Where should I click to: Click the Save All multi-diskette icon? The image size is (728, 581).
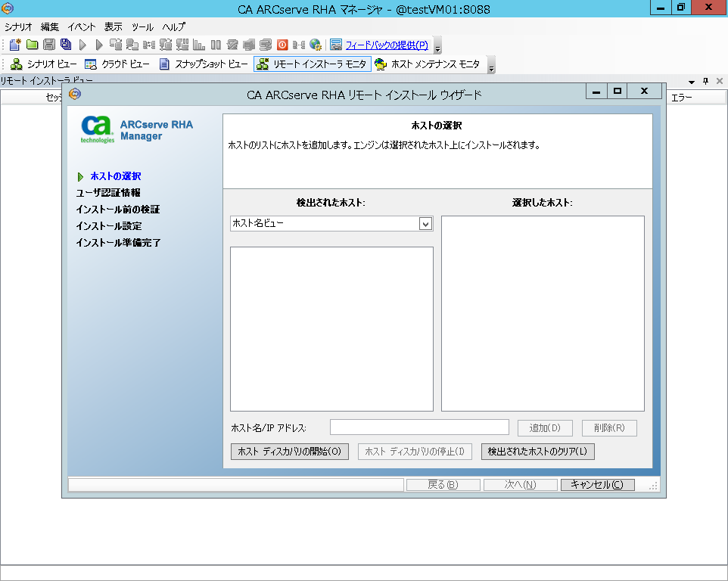tap(66, 45)
